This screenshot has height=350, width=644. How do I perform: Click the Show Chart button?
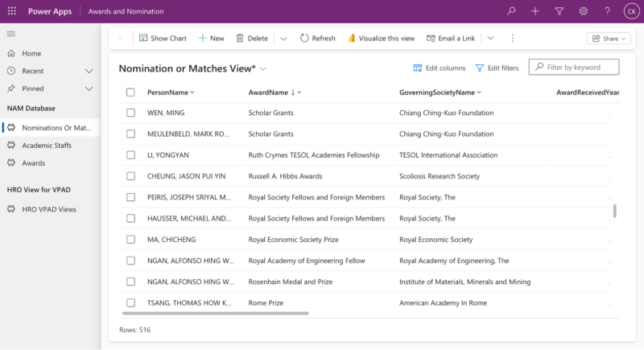pos(163,38)
